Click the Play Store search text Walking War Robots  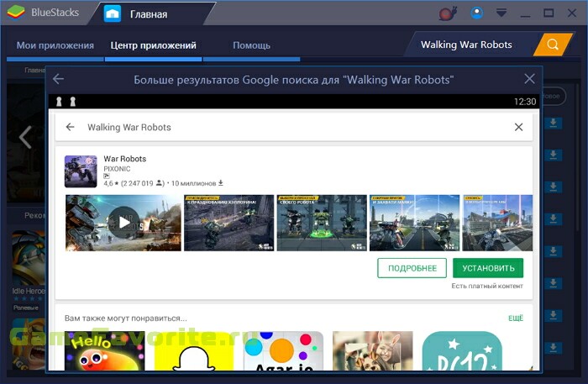[x=129, y=128]
